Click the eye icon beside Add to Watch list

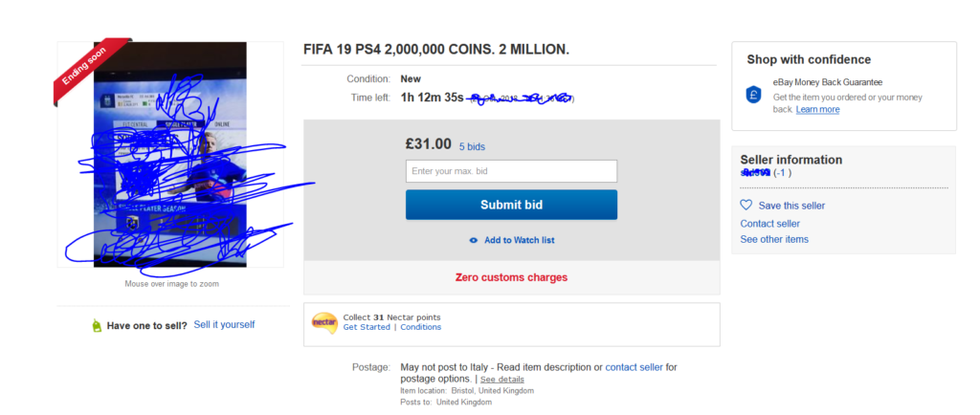pyautogui.click(x=474, y=240)
